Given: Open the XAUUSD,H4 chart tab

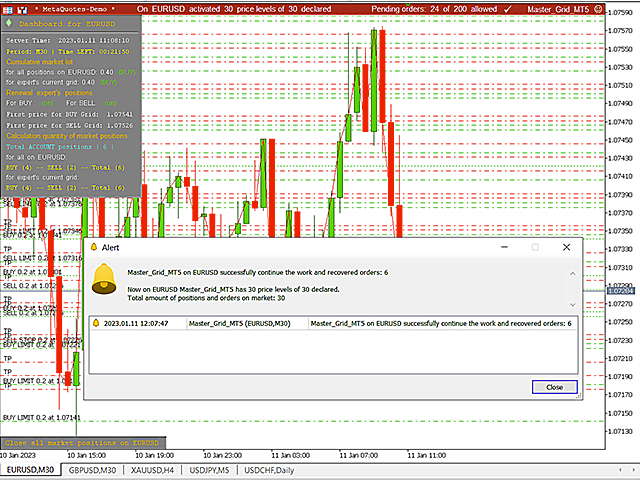Looking at the screenshot, I should click(152, 470).
